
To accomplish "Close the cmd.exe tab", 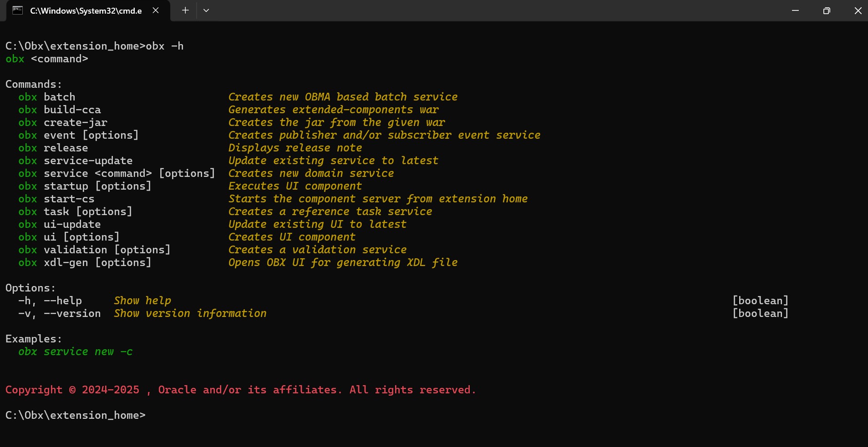I will tap(156, 10).
